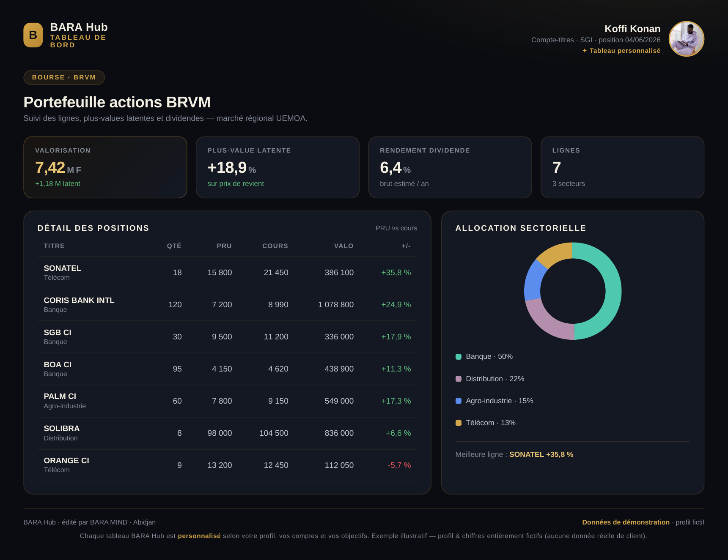
Task: Click the Portefeuille actions BRVM heading
Action: click(x=117, y=102)
